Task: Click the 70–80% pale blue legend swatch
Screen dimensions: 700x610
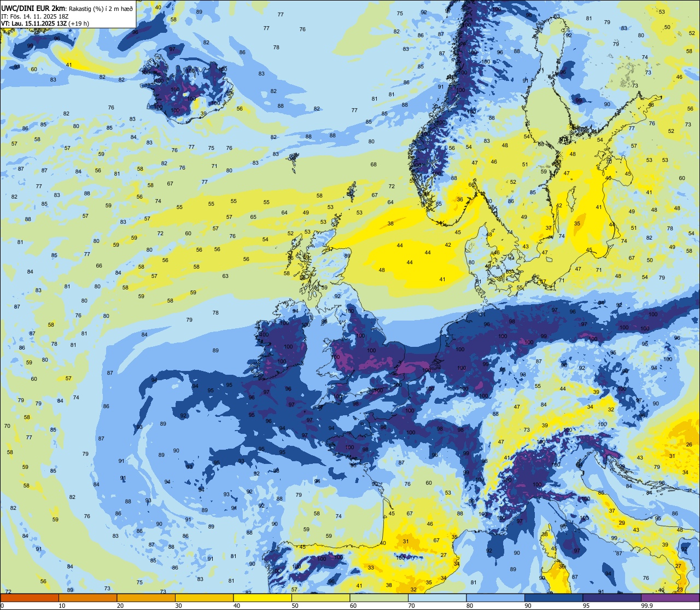Action: tap(437, 598)
